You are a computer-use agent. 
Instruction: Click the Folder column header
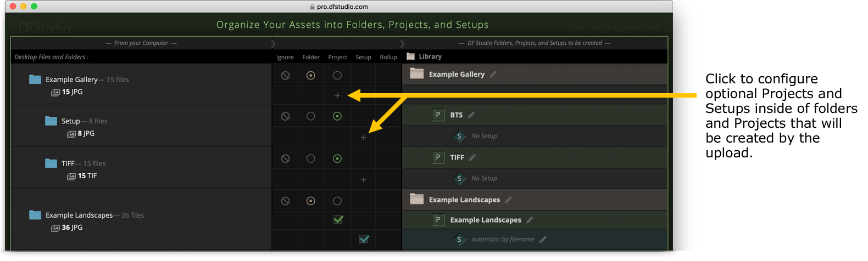pos(311,57)
